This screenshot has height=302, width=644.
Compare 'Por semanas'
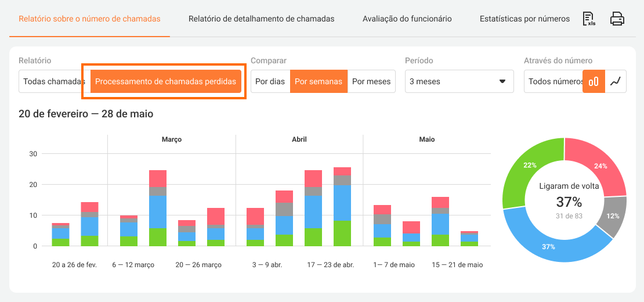pyautogui.click(x=319, y=82)
